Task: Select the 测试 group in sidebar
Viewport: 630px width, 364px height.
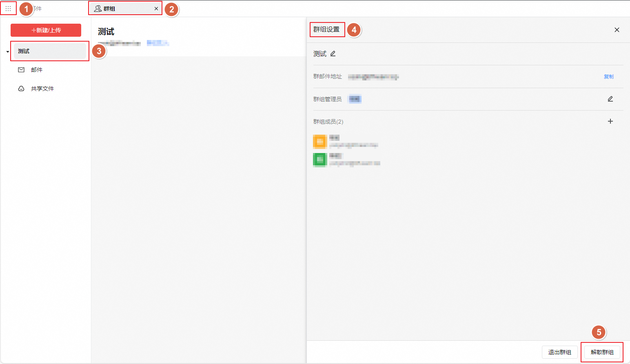Action: click(50, 51)
